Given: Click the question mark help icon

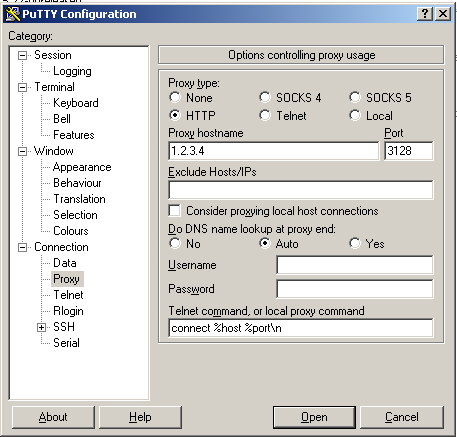Looking at the screenshot, I should click(425, 14).
